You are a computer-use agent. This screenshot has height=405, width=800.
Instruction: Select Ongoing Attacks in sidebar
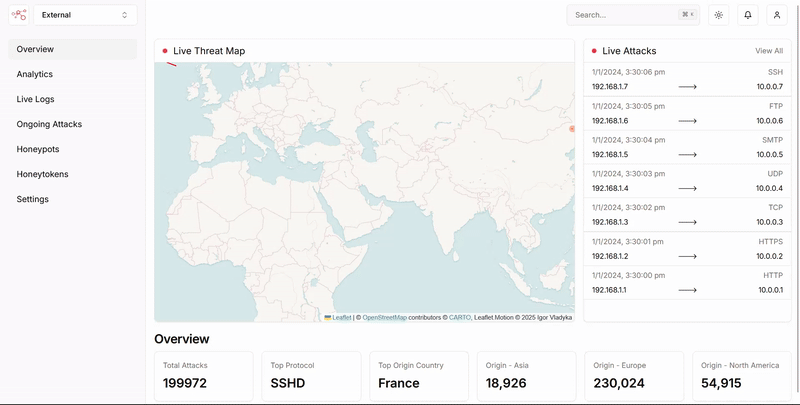click(49, 124)
